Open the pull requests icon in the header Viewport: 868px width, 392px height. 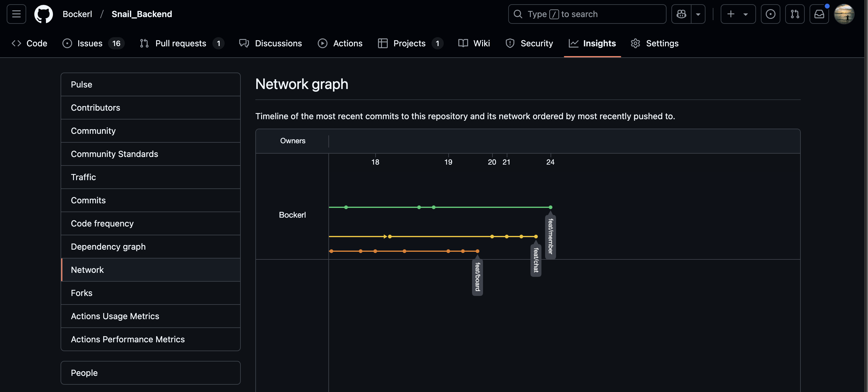click(795, 14)
